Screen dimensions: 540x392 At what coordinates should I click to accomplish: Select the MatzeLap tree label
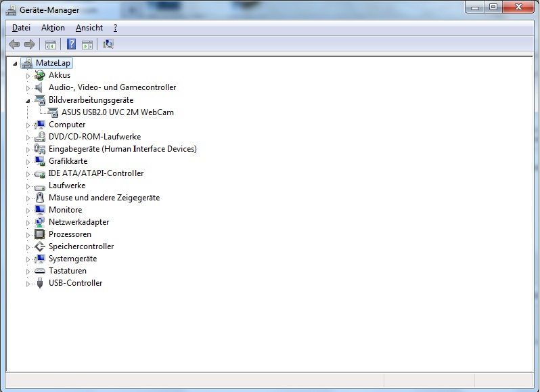tap(53, 63)
